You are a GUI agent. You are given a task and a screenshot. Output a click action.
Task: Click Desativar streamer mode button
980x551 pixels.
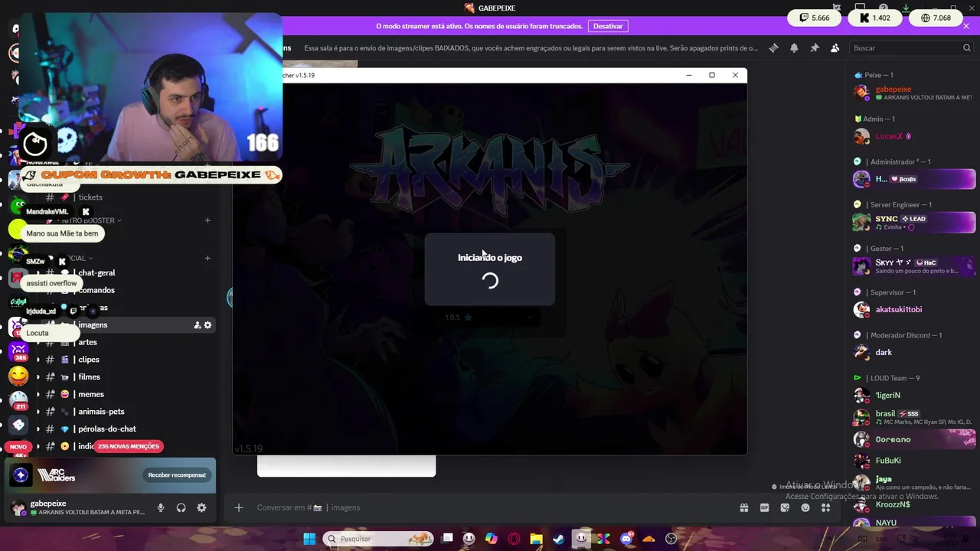608,26
